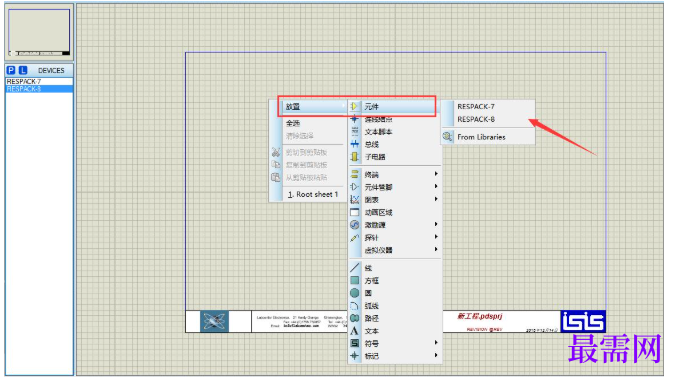Choose the sub-circuit (子电路) icon entry

click(394, 157)
